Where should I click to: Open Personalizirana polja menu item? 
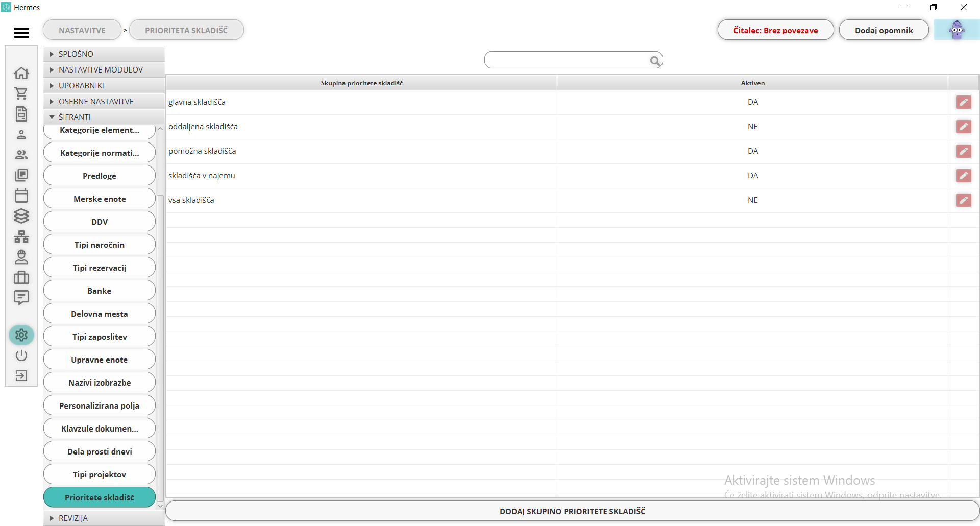[100, 405]
